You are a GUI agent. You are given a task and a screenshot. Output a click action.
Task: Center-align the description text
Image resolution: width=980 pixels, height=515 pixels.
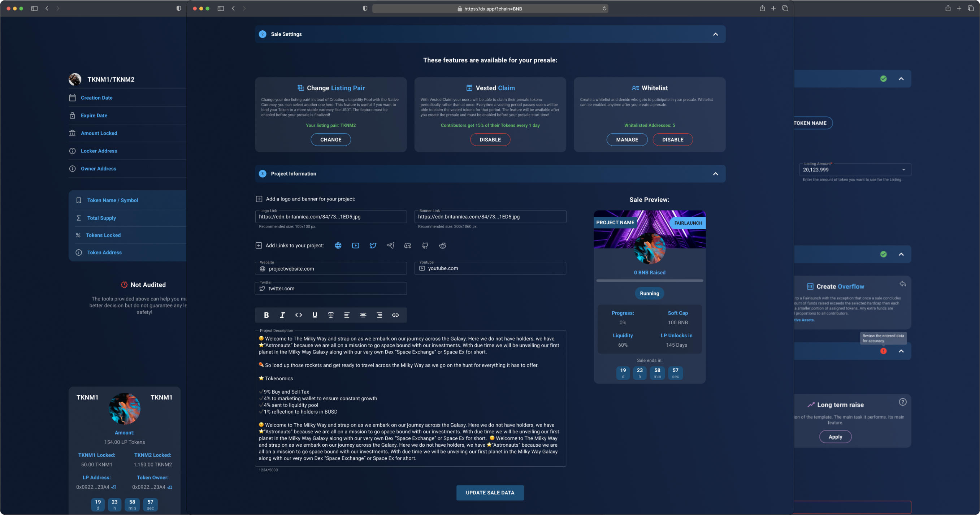coord(363,315)
